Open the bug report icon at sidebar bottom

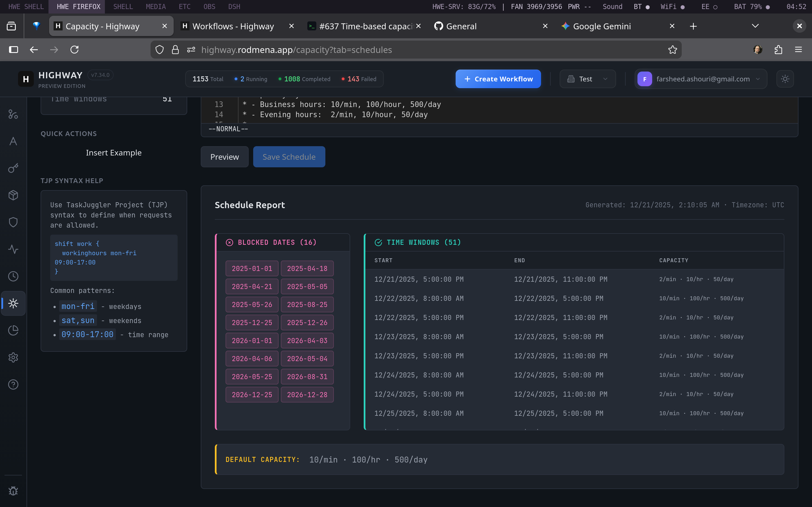pyautogui.click(x=13, y=491)
